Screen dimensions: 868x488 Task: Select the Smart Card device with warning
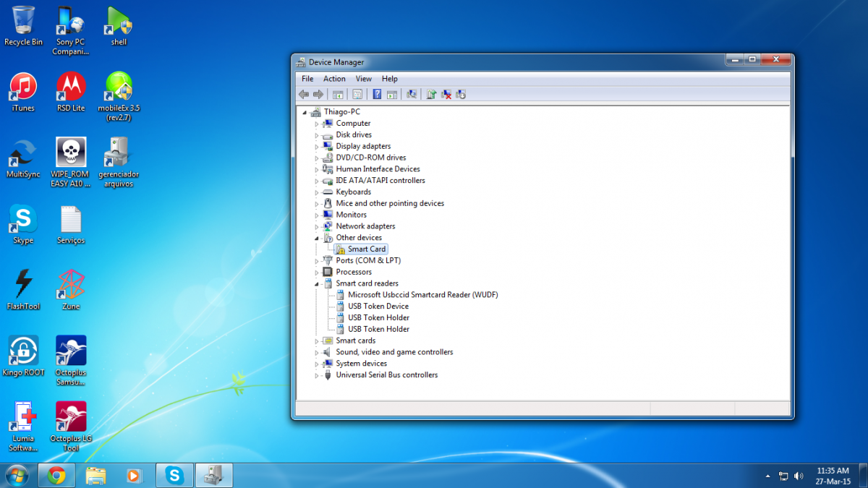pyautogui.click(x=361, y=249)
